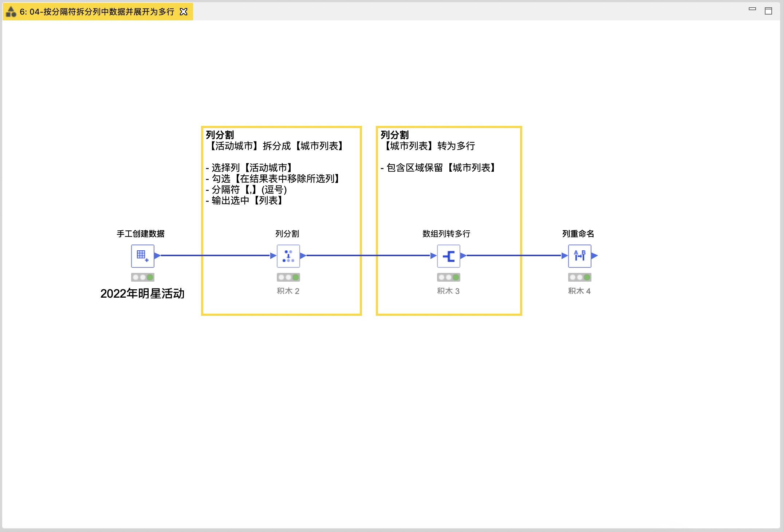Click the workflow icon in the editor tab
The width and height of the screenshot is (783, 532).
(x=11, y=12)
